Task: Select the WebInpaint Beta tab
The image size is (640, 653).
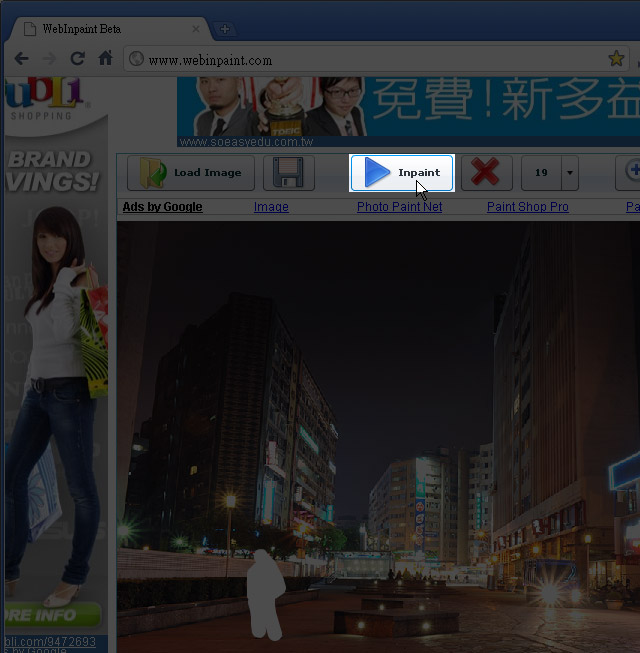Action: tap(110, 29)
